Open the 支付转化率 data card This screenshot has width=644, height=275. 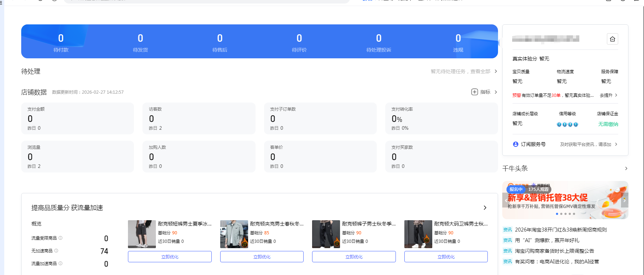click(441, 118)
